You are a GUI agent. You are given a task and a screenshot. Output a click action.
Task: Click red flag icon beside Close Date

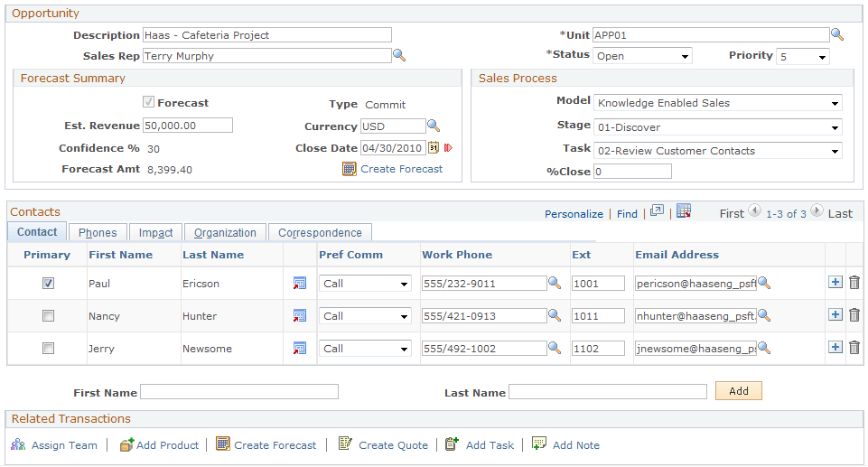click(x=448, y=148)
